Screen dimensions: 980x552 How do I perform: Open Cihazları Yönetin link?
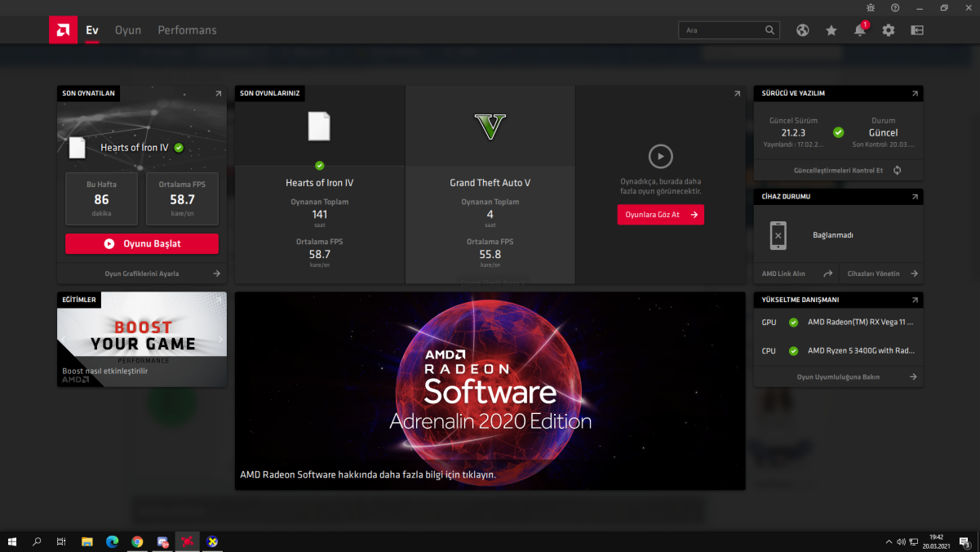[x=883, y=274]
